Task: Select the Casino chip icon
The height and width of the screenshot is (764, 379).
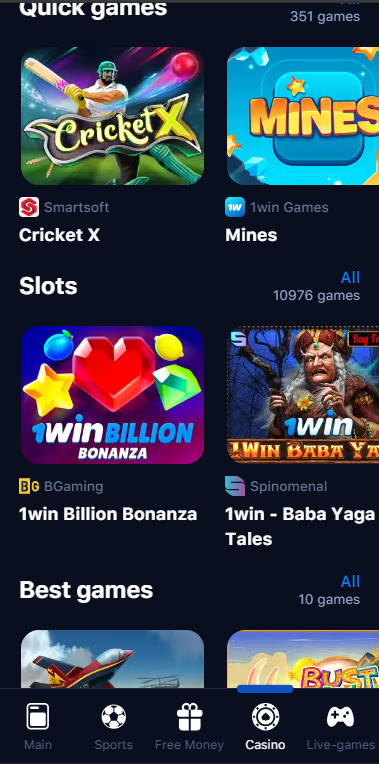Action: click(x=265, y=717)
